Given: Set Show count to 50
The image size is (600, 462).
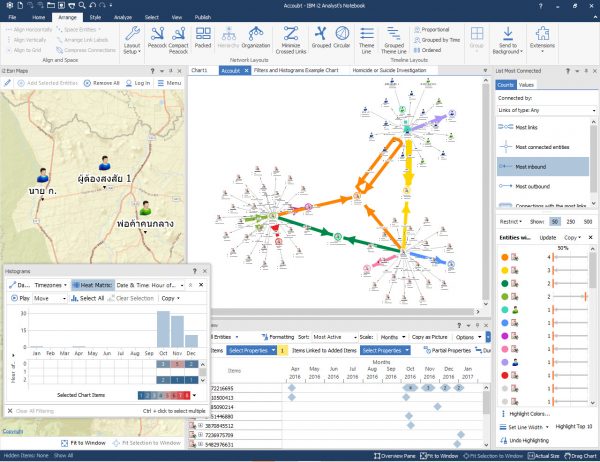Looking at the screenshot, I should point(555,222).
